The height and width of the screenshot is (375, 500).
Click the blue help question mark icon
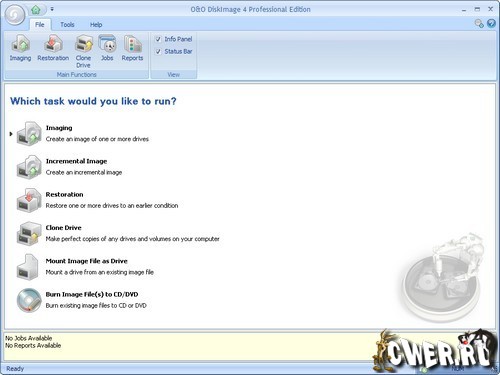pyautogui.click(x=491, y=23)
